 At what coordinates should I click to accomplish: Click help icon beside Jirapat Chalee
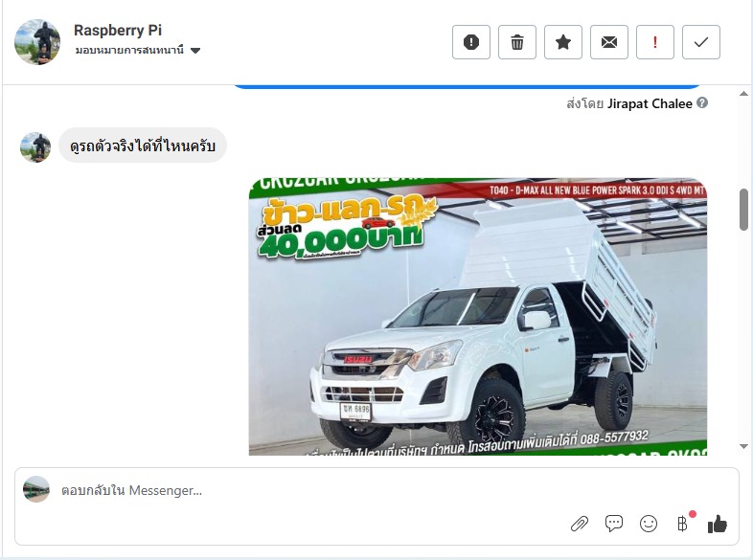[702, 102]
